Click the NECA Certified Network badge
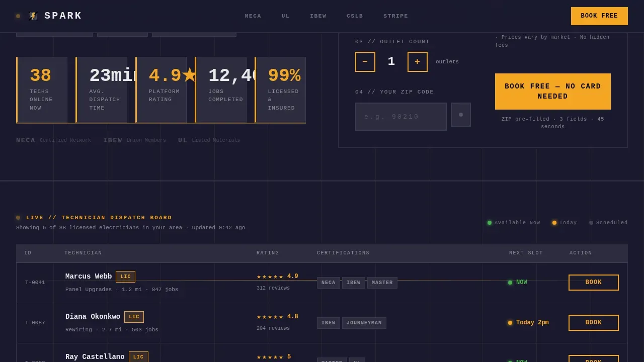Screen dimensions: 644x362 53,141
